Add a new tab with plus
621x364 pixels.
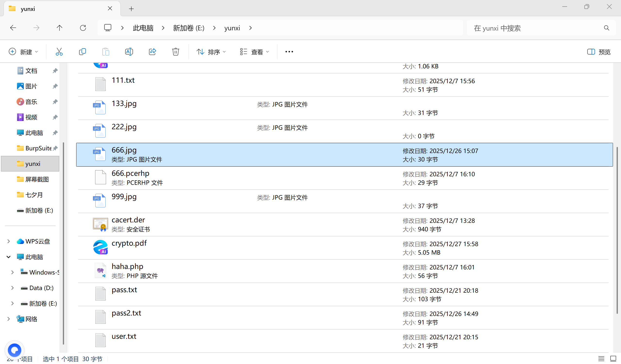pyautogui.click(x=131, y=9)
